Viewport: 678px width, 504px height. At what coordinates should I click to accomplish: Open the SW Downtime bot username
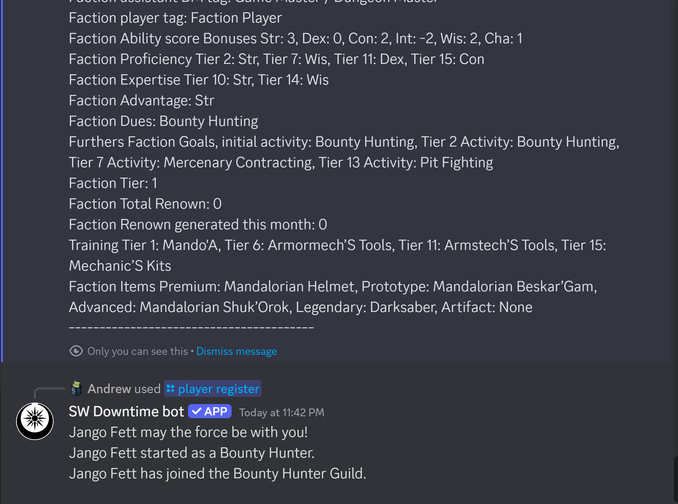(x=126, y=411)
